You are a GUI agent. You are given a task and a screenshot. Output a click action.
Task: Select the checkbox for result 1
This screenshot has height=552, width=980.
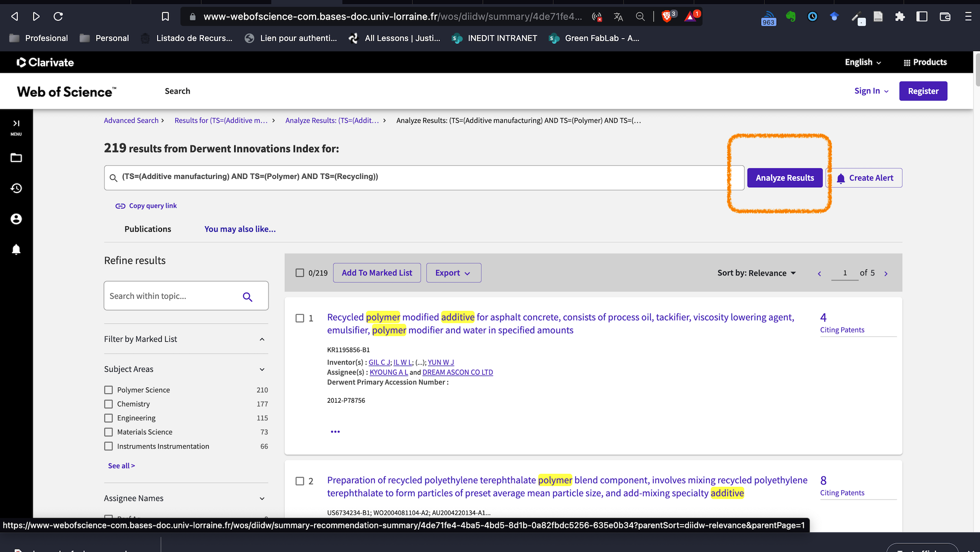click(300, 318)
